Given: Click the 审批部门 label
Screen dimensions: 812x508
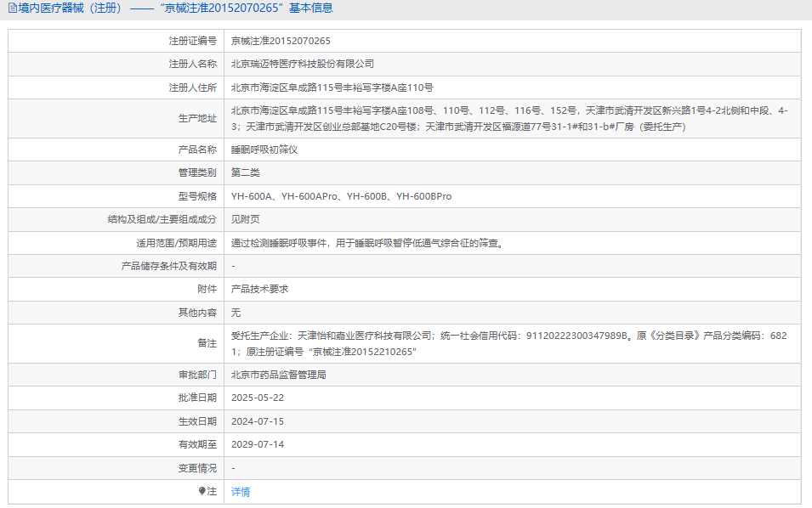Looking at the screenshot, I should click(197, 375).
